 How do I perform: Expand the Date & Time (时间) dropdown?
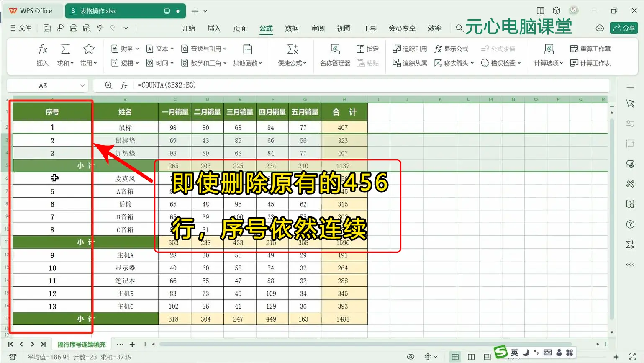pyautogui.click(x=160, y=63)
